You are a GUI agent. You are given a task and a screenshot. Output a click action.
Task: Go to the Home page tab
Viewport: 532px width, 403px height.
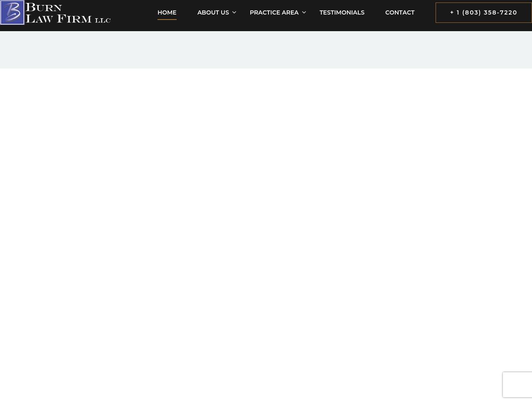point(167,12)
